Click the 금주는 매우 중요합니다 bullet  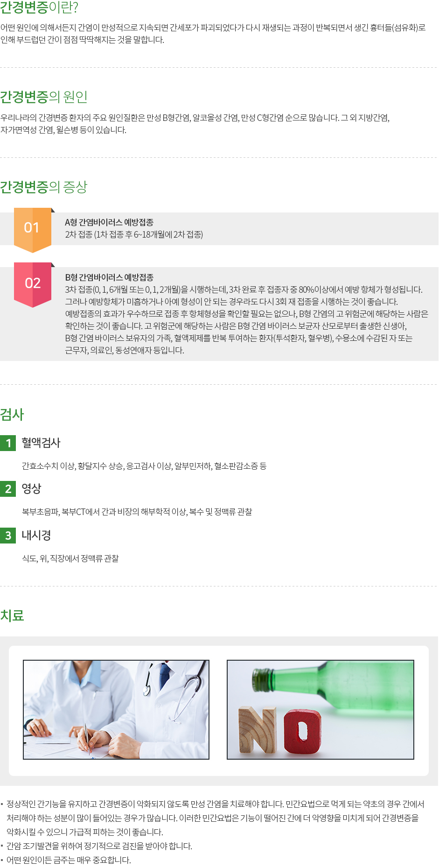tap(69, 860)
